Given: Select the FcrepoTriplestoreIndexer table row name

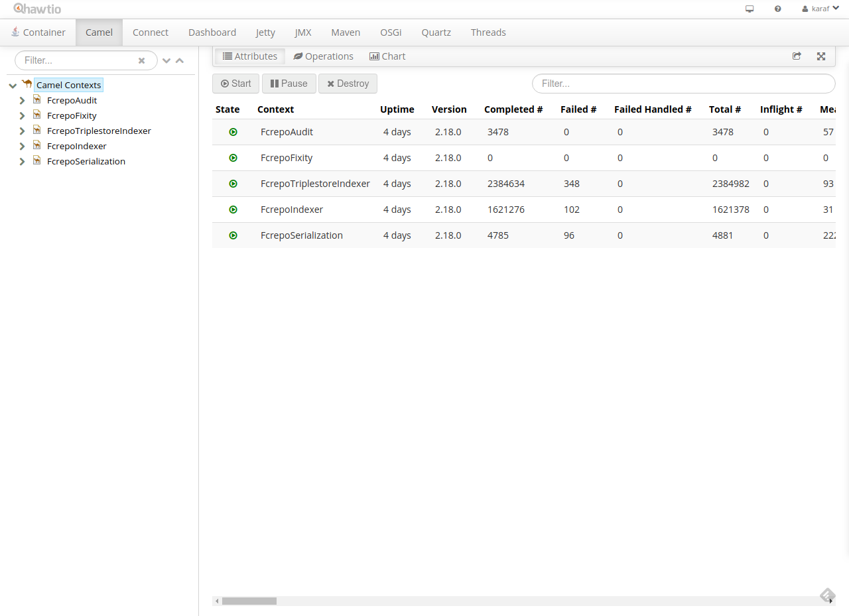Looking at the screenshot, I should click(315, 184).
